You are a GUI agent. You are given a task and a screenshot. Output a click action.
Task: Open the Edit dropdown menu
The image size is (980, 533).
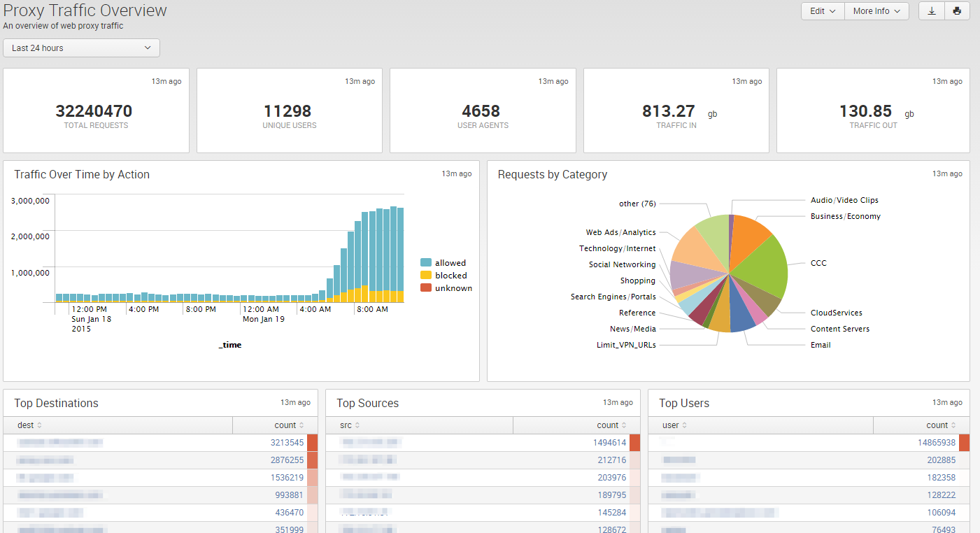tap(823, 11)
